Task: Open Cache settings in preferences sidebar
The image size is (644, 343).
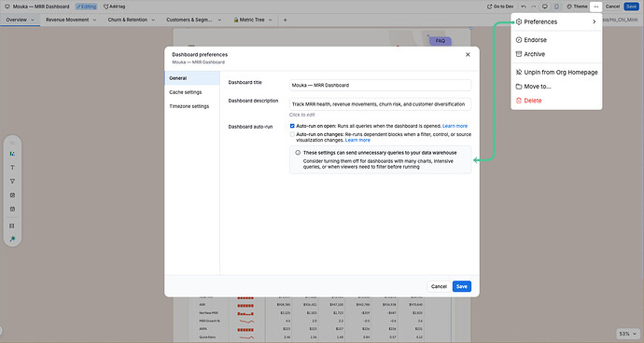Action: point(192,92)
